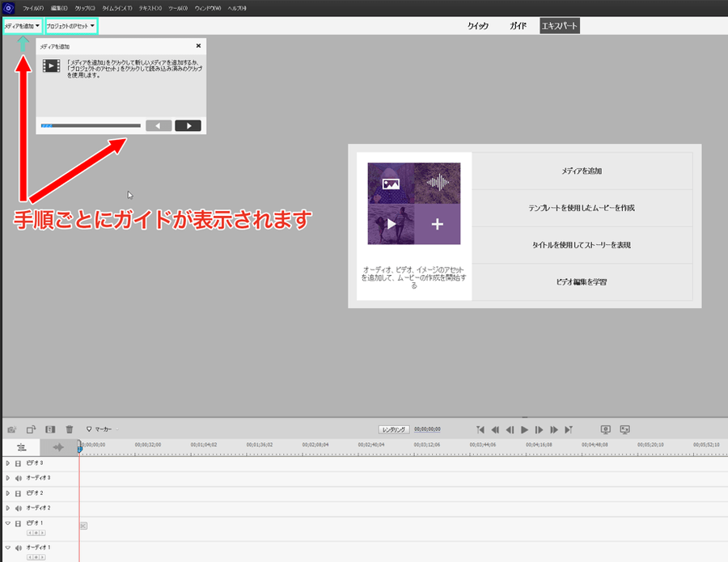Switch to the ガイド mode tab

518,26
